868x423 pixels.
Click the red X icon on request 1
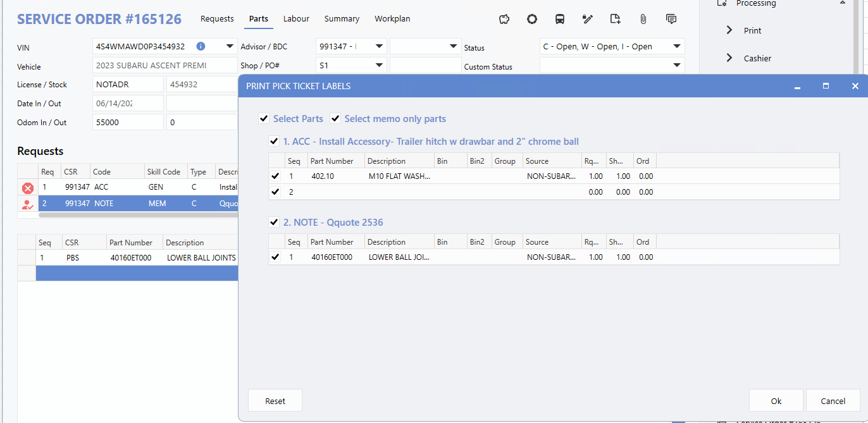[28, 188]
